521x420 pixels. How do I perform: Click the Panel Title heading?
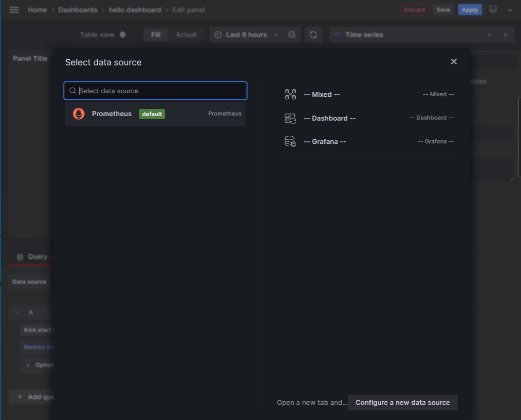30,59
